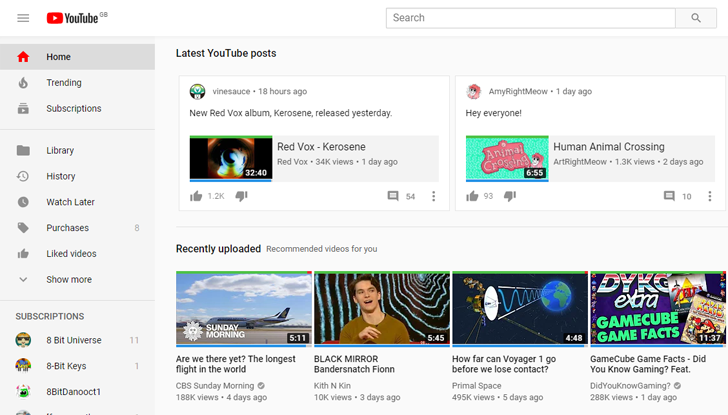Open 8BitDanooct1 channel avatar
The width and height of the screenshot is (728, 415).
23,391
